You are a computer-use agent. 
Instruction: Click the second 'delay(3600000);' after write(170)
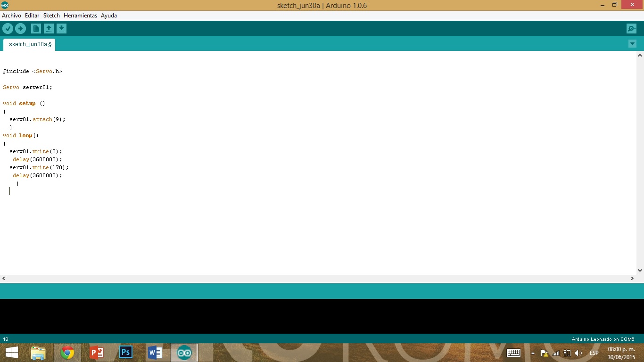point(37,176)
